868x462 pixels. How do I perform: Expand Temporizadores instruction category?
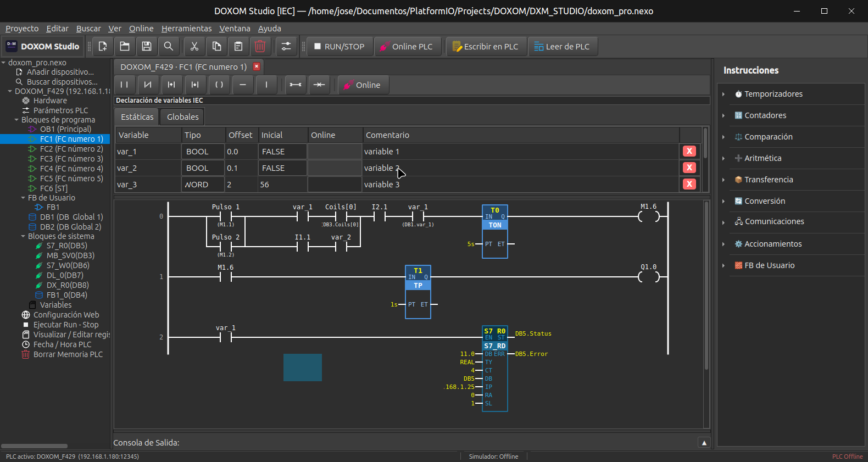pos(724,94)
